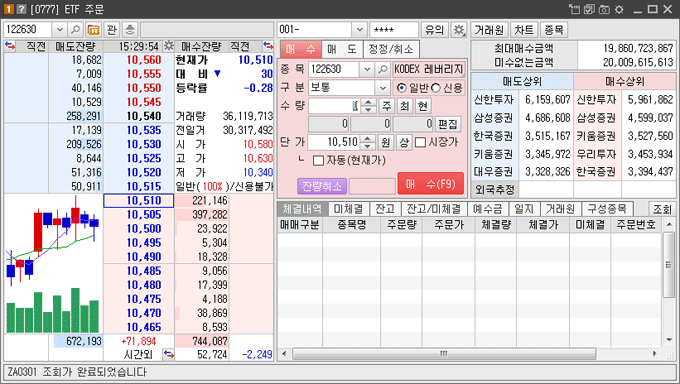The image size is (680, 384).
Task: Click the swap arrows icon next to 시간외
Action: (168, 354)
